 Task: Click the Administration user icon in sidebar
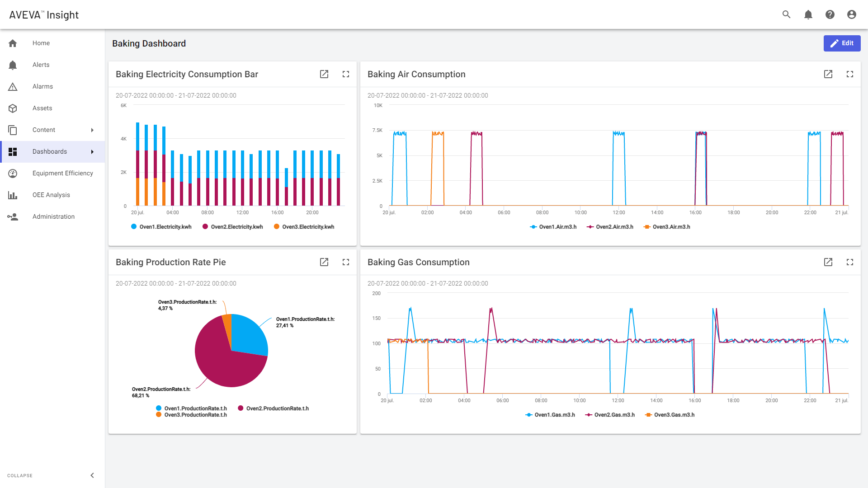point(13,217)
